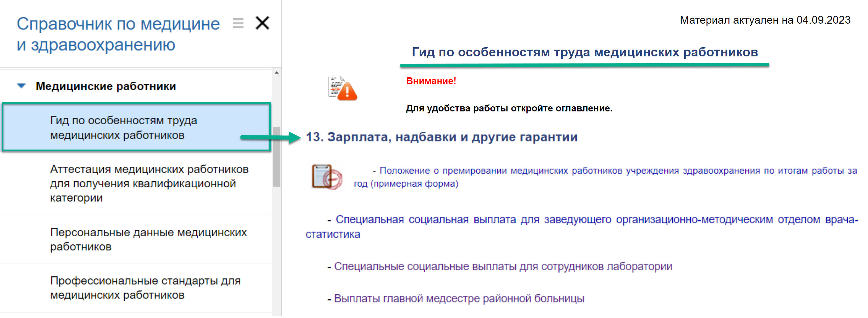Select Гид по особенностям труда медицинских работников

point(137,127)
